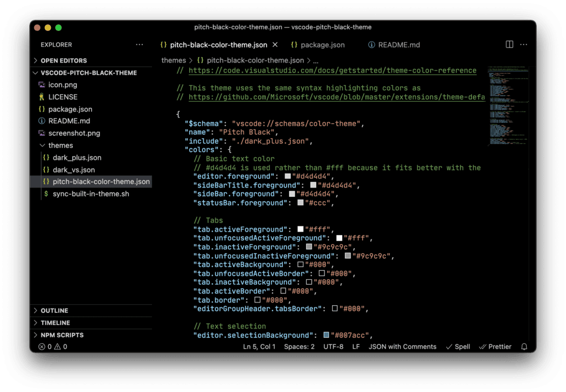Click the README.md info icon in Explorer
Viewport: 566px width, 392px height.
[x=42, y=121]
